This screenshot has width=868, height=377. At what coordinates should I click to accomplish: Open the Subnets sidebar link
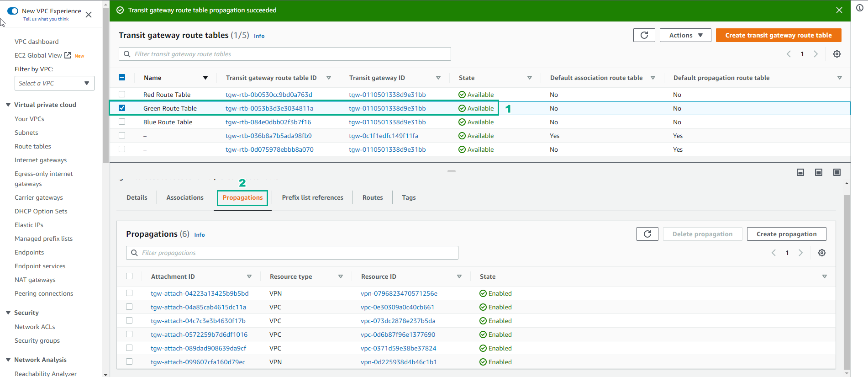(26, 133)
